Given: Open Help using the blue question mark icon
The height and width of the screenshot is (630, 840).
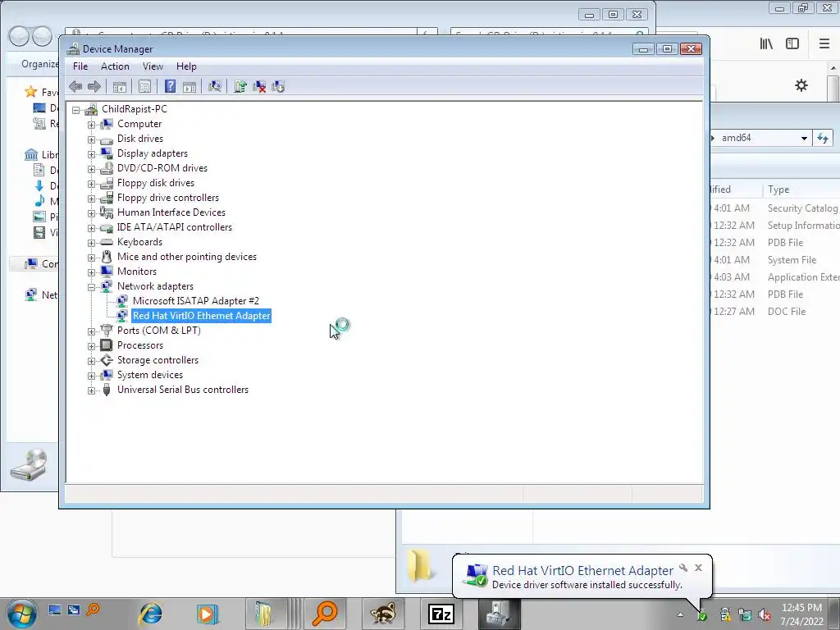Looking at the screenshot, I should click(171, 86).
